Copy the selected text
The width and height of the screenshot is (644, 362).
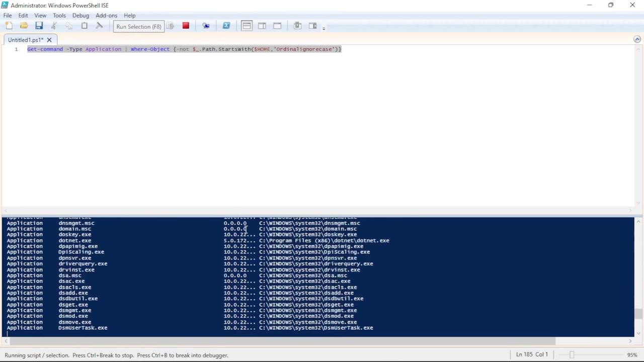click(69, 26)
